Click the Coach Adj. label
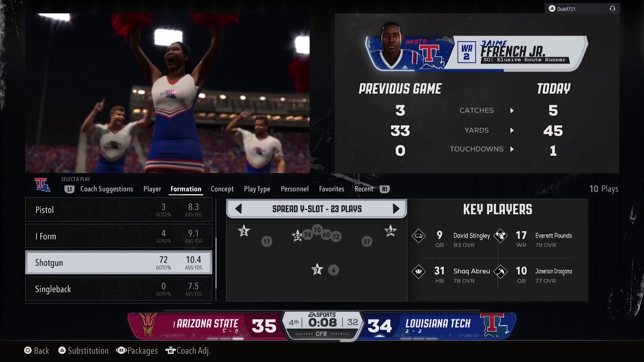The width and height of the screenshot is (644, 362). [193, 350]
